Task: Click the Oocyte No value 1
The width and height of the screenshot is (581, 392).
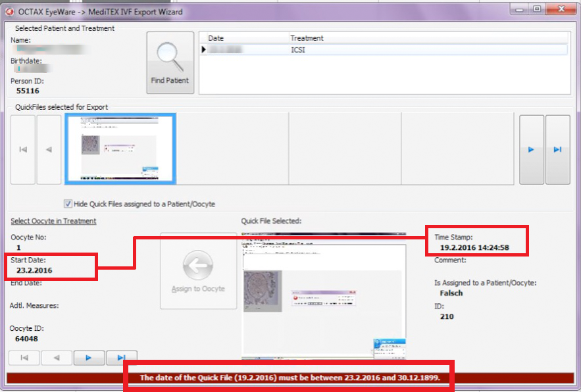Action: tap(19, 247)
